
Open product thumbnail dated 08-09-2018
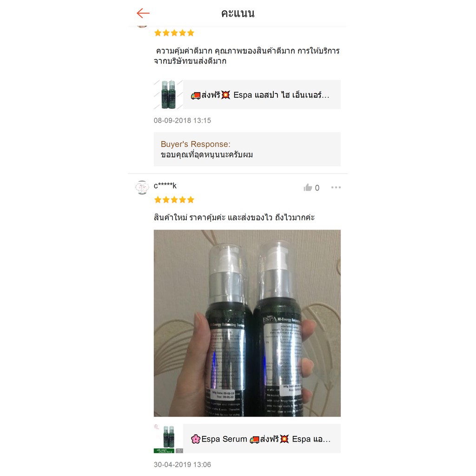[x=168, y=95]
